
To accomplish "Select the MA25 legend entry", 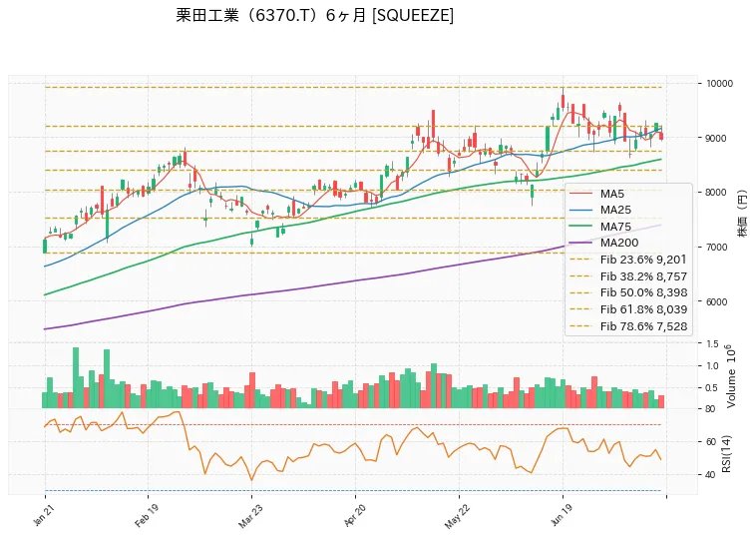I will click(x=615, y=210).
